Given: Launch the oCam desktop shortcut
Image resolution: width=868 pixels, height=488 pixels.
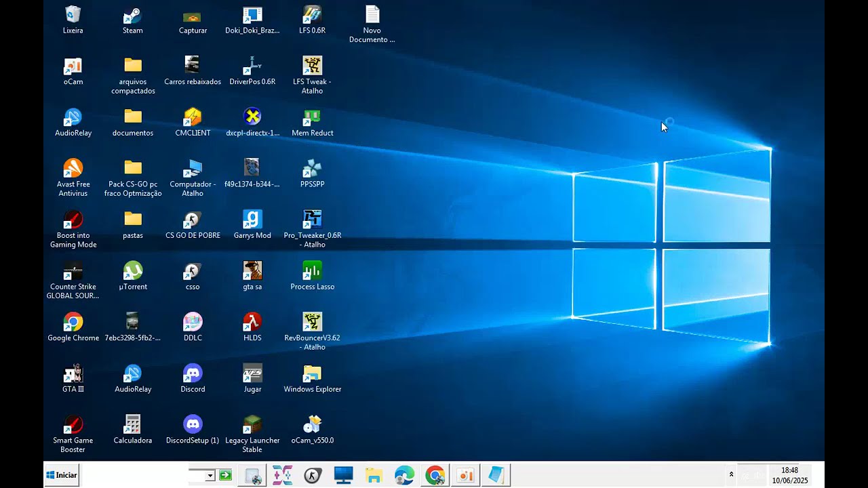Looking at the screenshot, I should [x=73, y=71].
